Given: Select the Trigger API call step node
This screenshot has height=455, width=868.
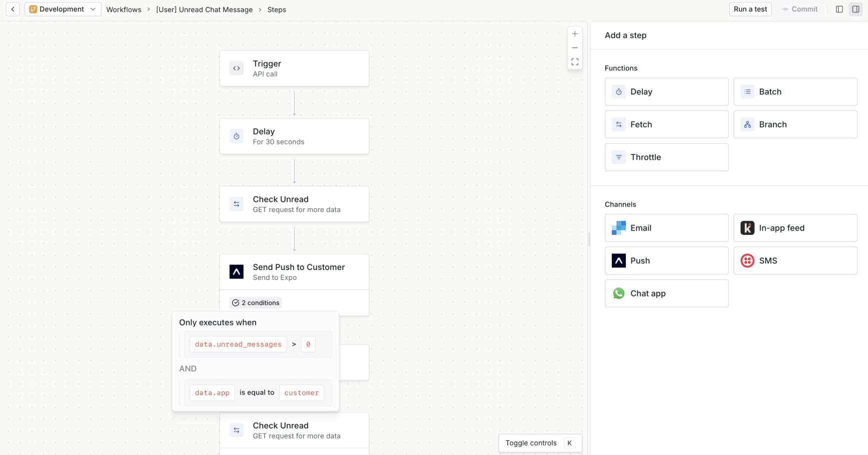Looking at the screenshot, I should point(294,68).
